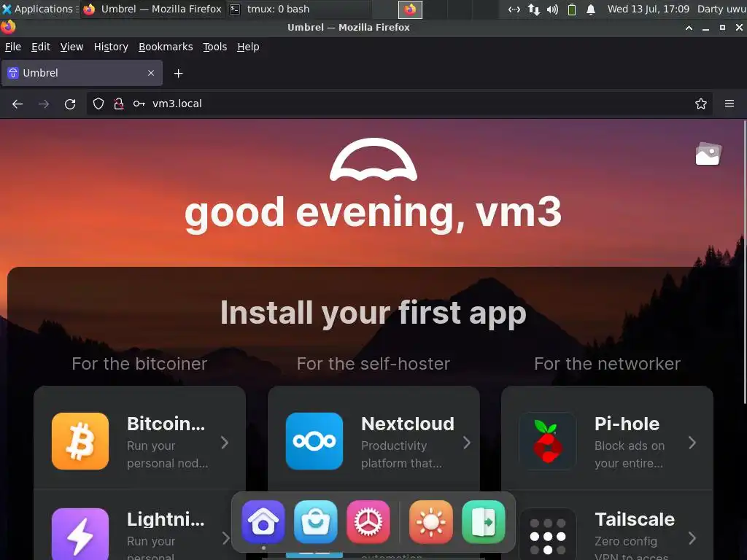Click 'For the self-hoster' heading text
The height and width of the screenshot is (560, 747).
pyautogui.click(x=373, y=364)
